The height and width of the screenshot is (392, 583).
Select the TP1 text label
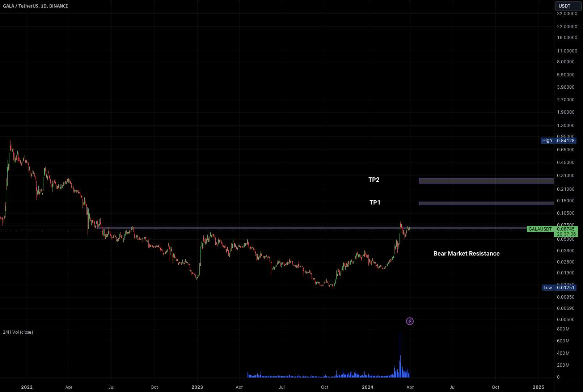tap(375, 202)
